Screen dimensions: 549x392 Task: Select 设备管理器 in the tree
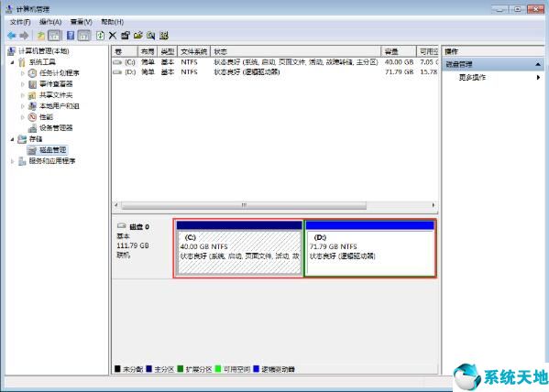pyautogui.click(x=56, y=127)
